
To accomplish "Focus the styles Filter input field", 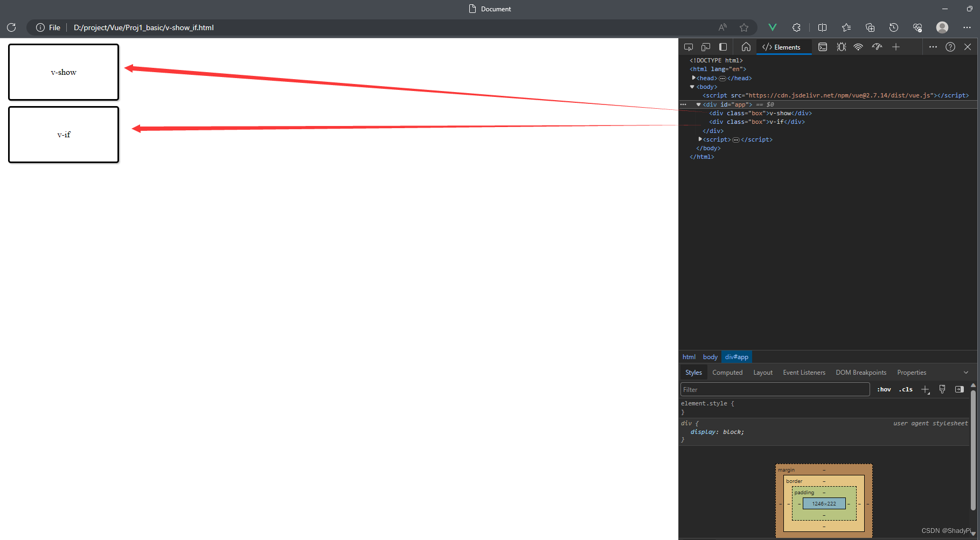I will [x=775, y=389].
